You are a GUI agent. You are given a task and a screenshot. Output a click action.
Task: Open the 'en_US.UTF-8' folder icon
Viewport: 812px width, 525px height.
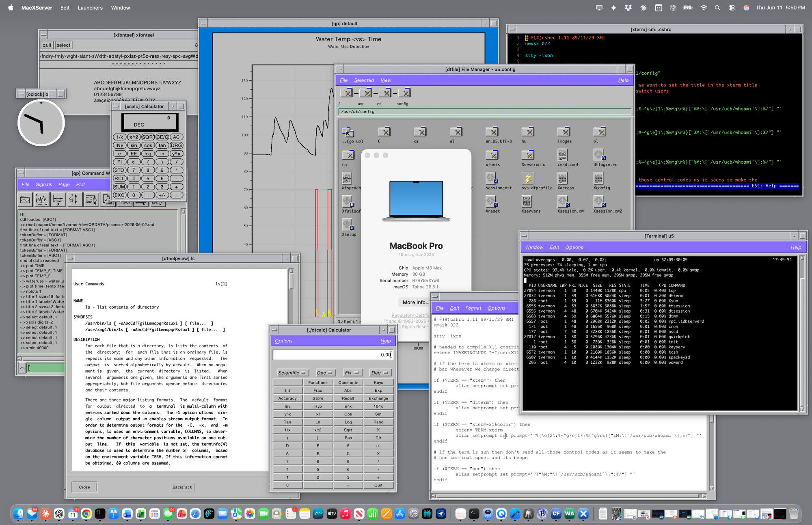492,132
